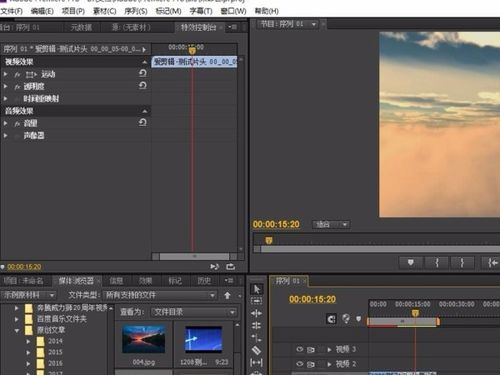Expand the 时间重映射 effect properties
500x375 pixels.
point(5,99)
